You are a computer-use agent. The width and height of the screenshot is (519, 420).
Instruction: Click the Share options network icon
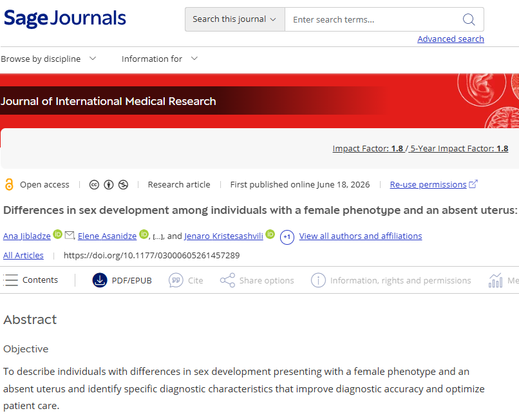[227, 280]
